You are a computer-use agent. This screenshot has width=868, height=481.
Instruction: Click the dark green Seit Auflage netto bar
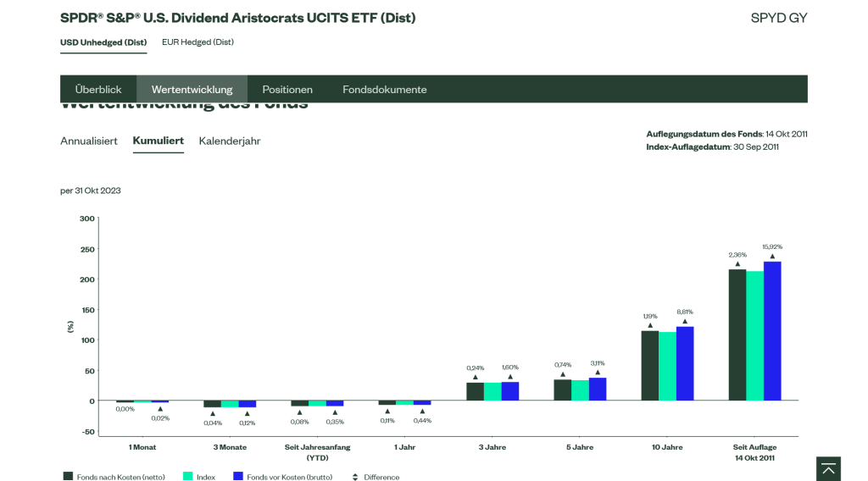point(737,335)
